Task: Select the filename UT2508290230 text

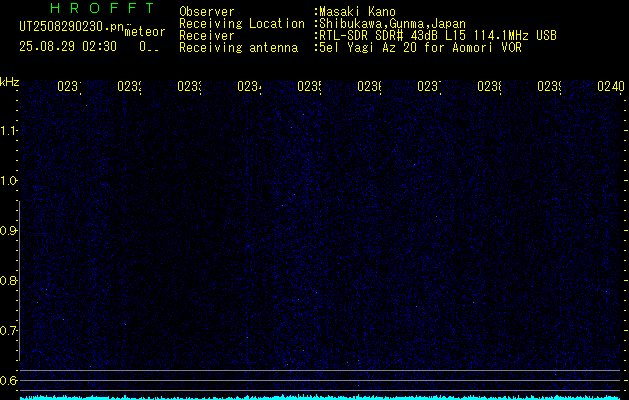Action: pos(71,26)
